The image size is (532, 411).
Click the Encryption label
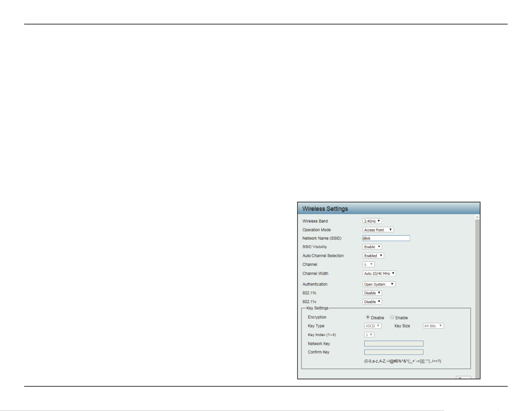pos(317,317)
